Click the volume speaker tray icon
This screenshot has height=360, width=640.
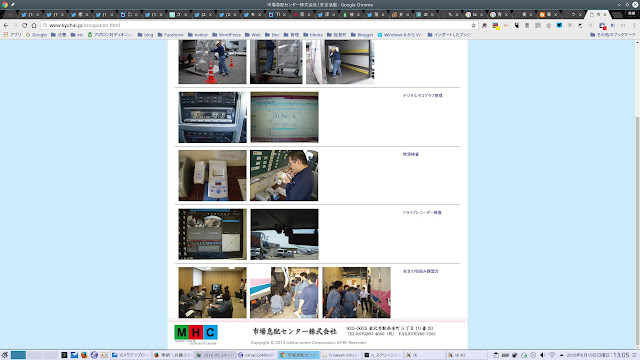[x=542, y=355]
